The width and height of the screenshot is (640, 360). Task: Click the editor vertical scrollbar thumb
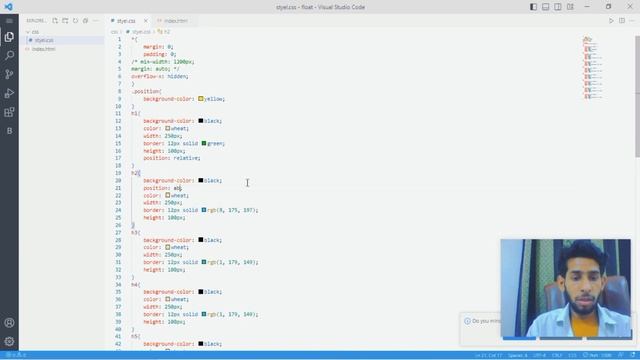pyautogui.click(x=637, y=96)
